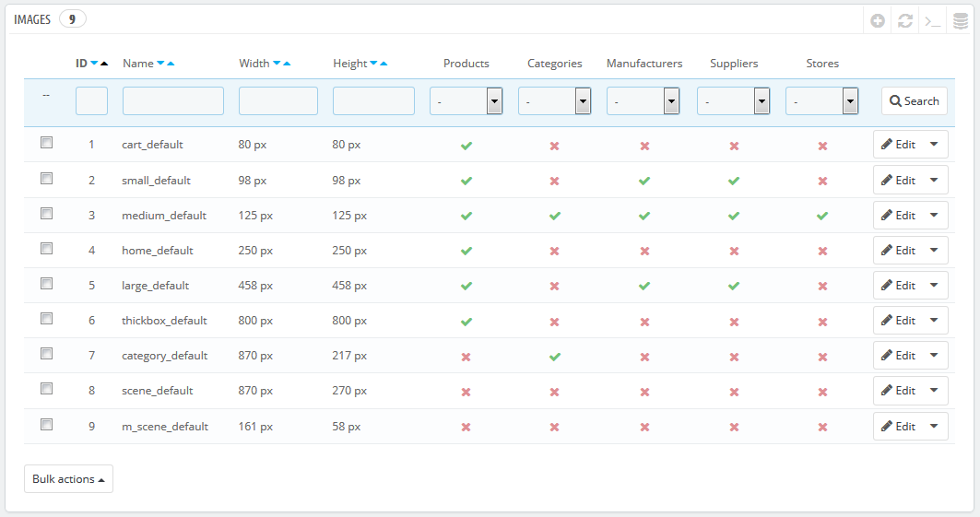Sort Name column ascending arrow

[x=171, y=63]
